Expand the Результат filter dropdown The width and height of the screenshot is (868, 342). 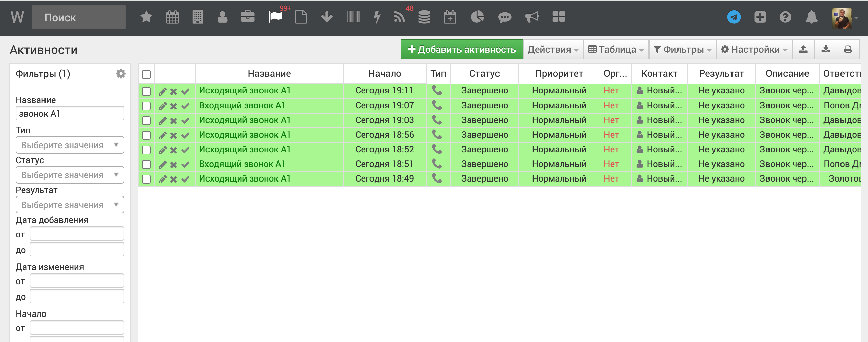[x=70, y=205]
